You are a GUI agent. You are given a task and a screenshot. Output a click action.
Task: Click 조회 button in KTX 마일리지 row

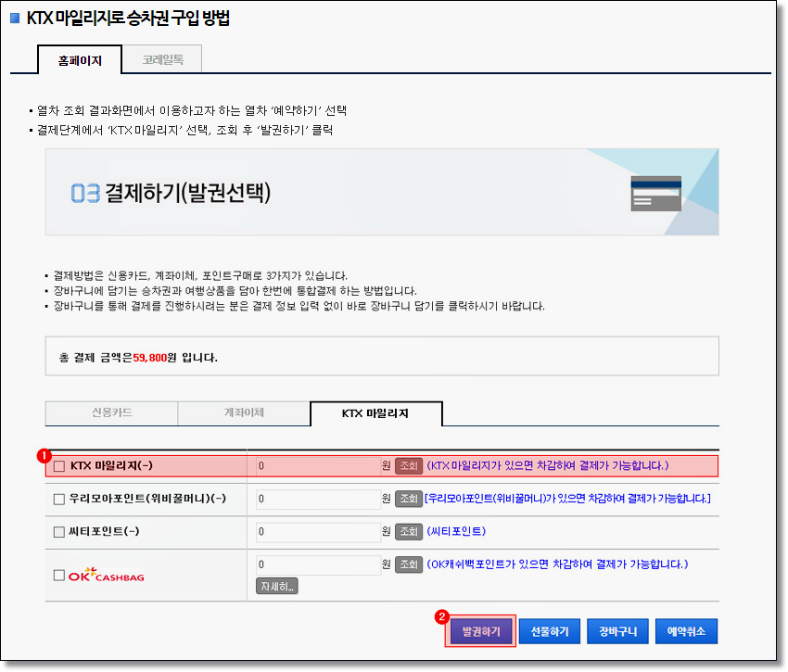(409, 466)
